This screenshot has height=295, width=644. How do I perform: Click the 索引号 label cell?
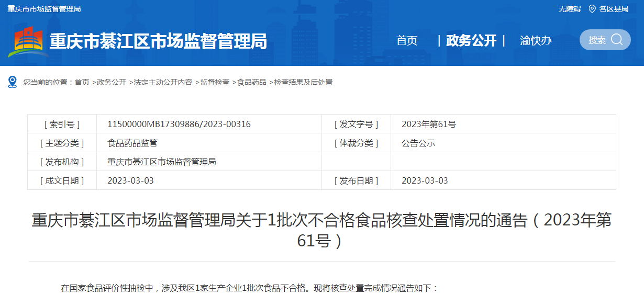point(62,124)
